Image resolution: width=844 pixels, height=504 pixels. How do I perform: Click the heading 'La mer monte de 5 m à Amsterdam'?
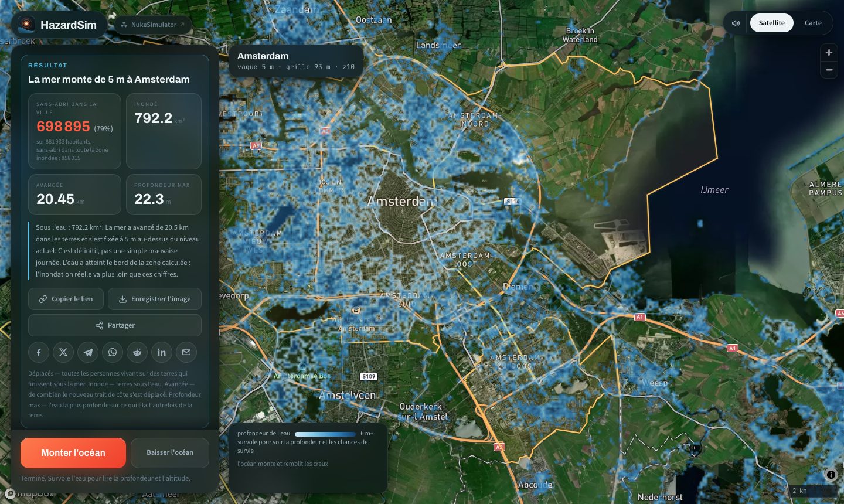(x=109, y=79)
